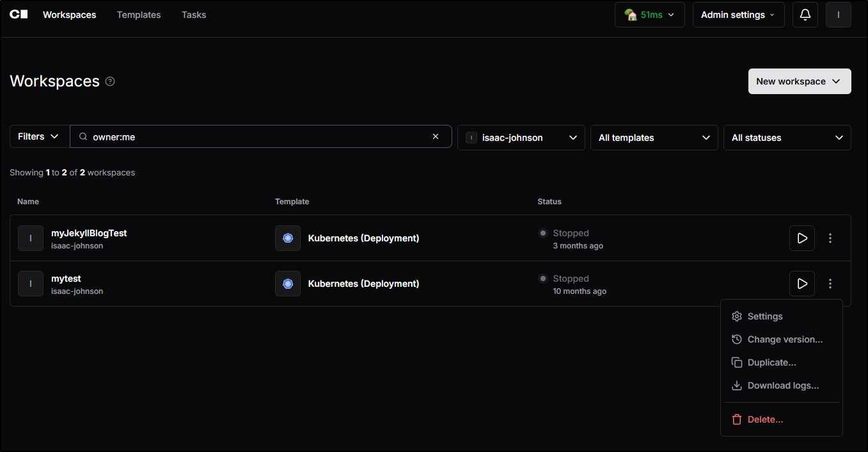Click the Workspaces help question icon

click(110, 81)
